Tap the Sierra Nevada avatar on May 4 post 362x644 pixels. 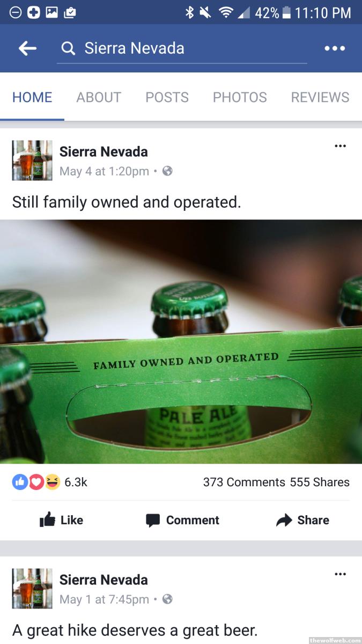tap(32, 160)
